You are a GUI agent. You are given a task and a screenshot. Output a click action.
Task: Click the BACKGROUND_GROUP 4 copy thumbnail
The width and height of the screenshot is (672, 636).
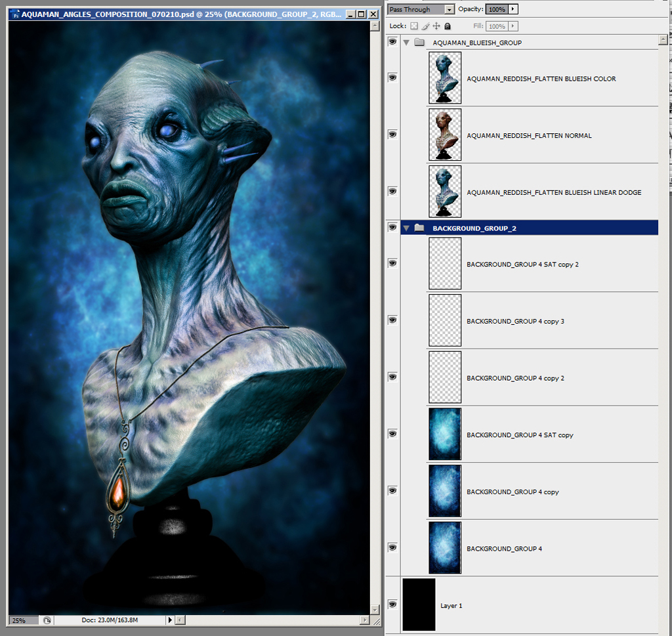(x=445, y=491)
